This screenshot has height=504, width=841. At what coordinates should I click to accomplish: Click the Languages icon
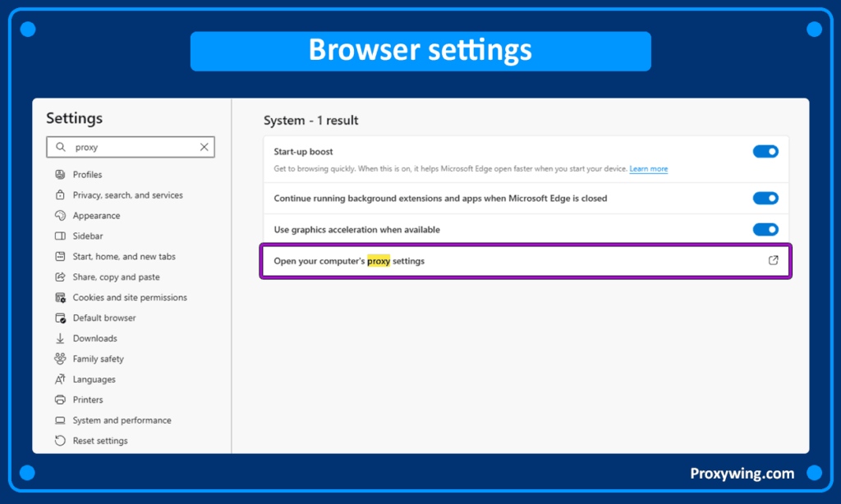coord(60,379)
